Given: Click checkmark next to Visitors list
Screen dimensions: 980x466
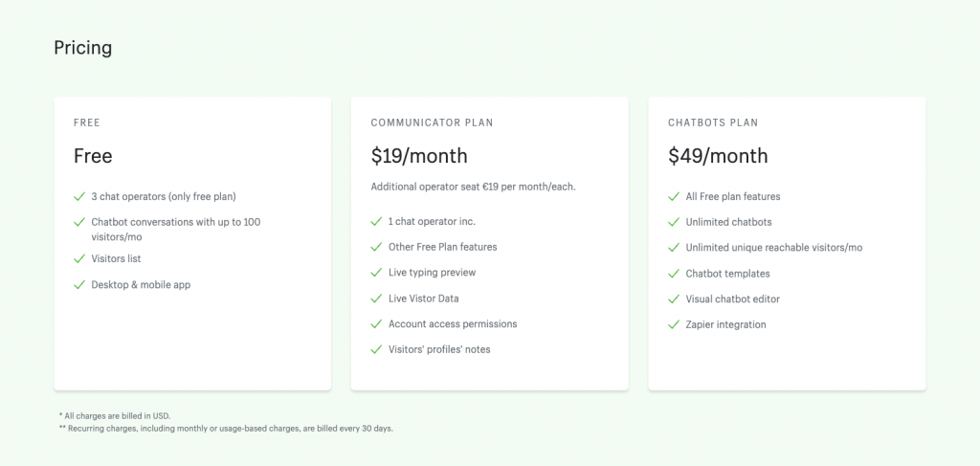Looking at the screenshot, I should (79, 258).
